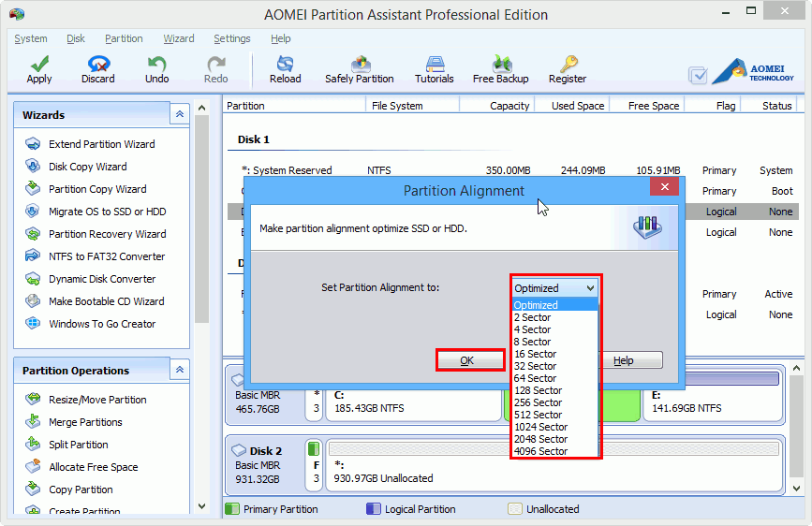Viewport: 812px width, 526px height.
Task: Open the Safely Partition tool
Action: pyautogui.click(x=360, y=69)
